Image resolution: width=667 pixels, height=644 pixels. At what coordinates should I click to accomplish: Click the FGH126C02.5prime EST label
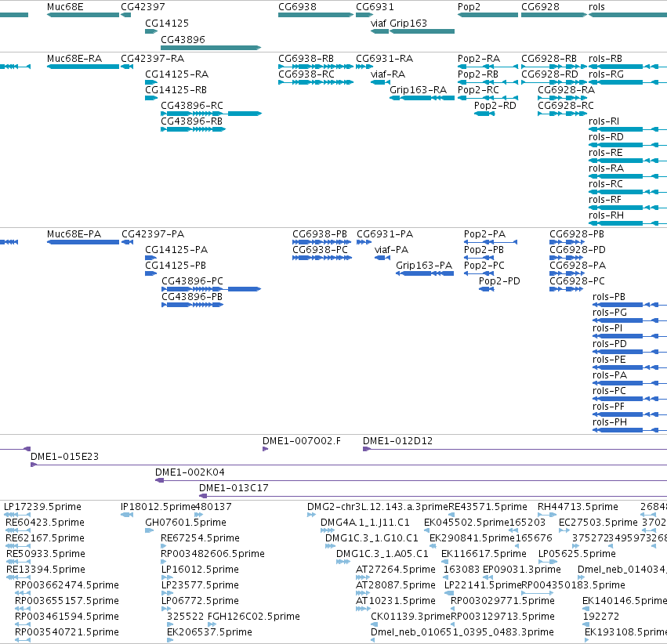254,617
